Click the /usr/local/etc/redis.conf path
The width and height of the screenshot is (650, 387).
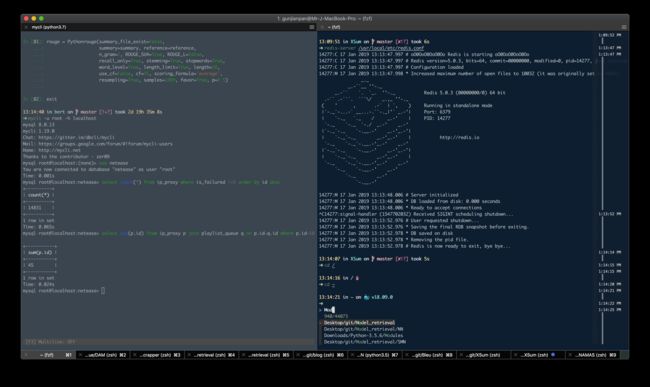coord(391,48)
